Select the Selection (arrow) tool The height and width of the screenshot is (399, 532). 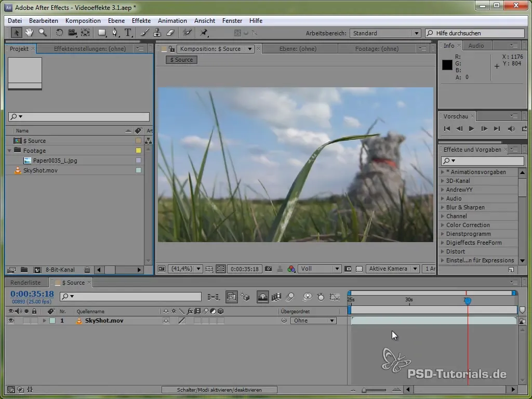tap(16, 33)
